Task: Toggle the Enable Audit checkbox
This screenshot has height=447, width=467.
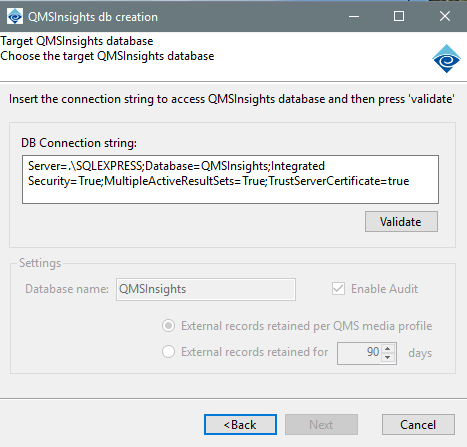Action: [338, 289]
